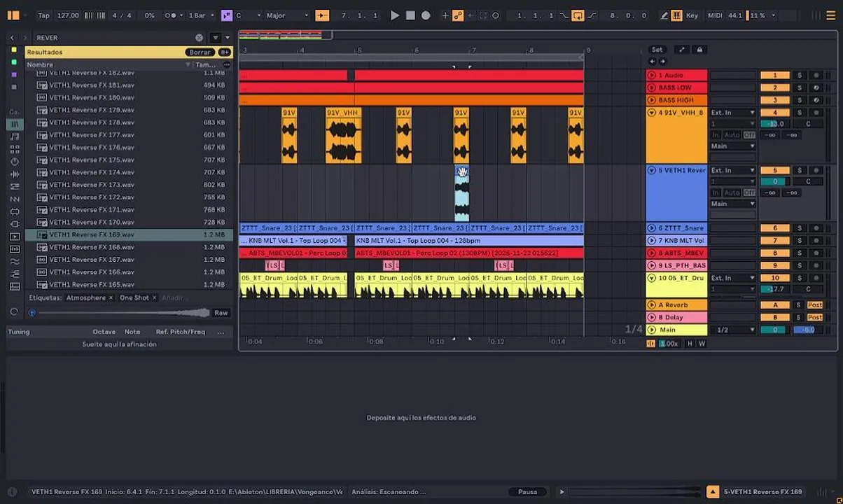Toggle the Loop switch in transport
The height and width of the screenshot is (504, 843).
coord(578,15)
